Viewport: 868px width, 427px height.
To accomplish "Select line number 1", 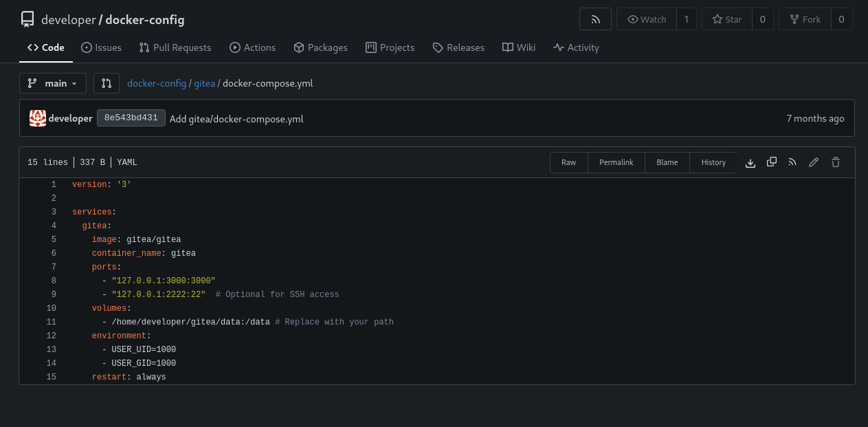I will tap(54, 184).
